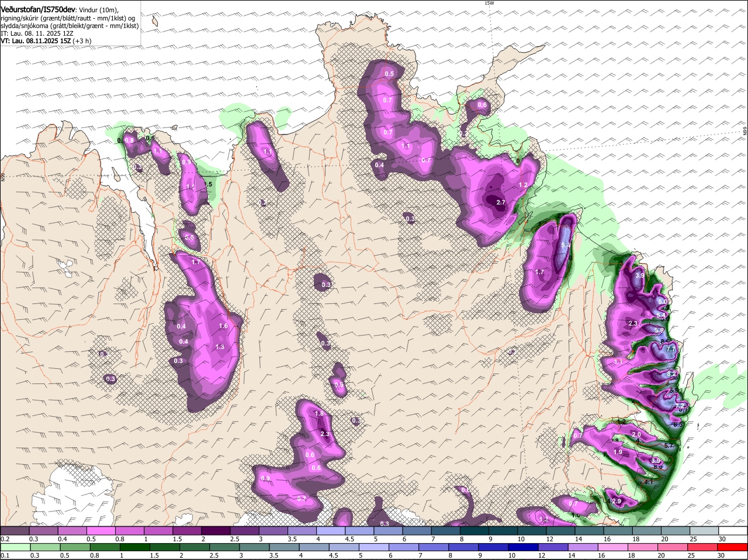Click the 2.9 value near the southeast coast
The width and height of the screenshot is (748, 560).
tap(616, 502)
